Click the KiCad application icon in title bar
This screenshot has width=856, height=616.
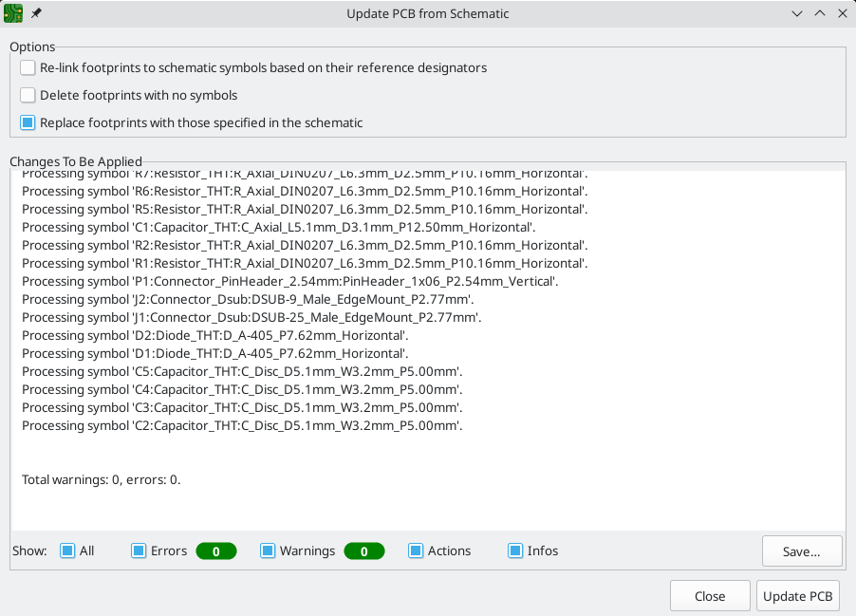[x=14, y=13]
